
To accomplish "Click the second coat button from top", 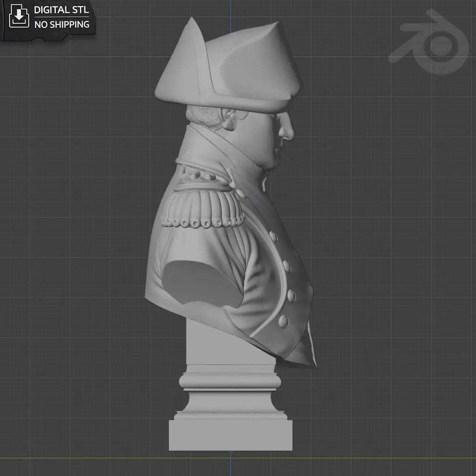I will coord(286,266).
